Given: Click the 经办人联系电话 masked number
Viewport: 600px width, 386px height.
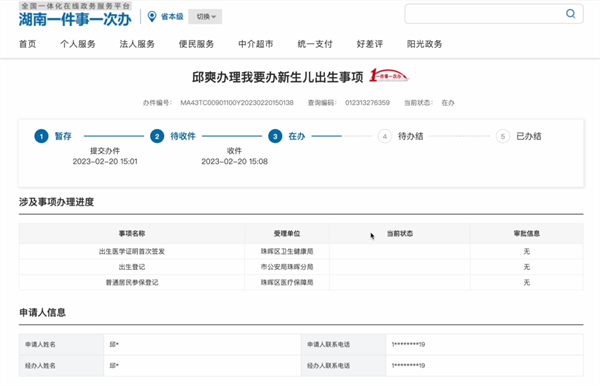Looking at the screenshot, I should tap(408, 365).
